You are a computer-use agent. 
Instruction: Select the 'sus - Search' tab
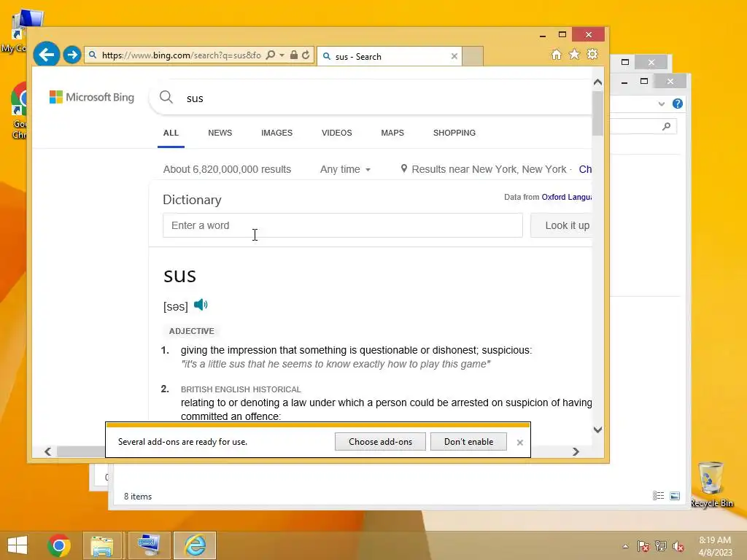(x=390, y=56)
